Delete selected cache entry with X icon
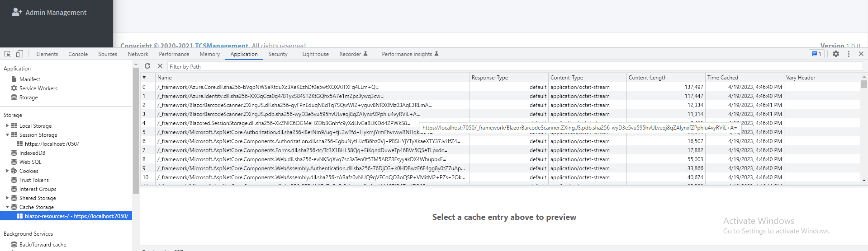This screenshot has width=868, height=251. click(160, 66)
